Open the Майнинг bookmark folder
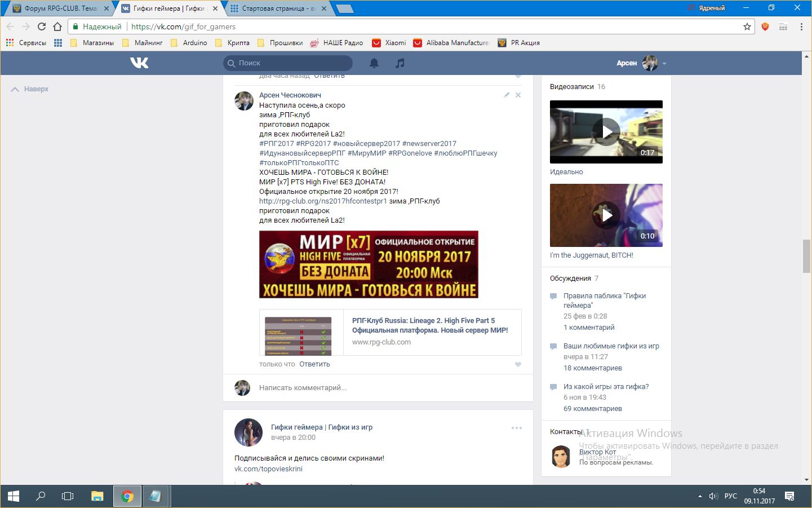Viewport: 812px width, 508px height. 142,42
